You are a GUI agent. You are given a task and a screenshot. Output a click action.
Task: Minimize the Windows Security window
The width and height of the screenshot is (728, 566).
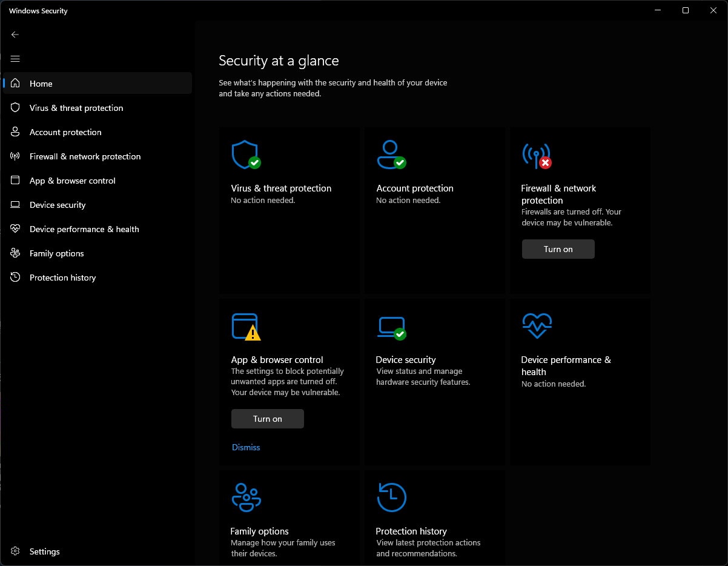[x=658, y=10]
